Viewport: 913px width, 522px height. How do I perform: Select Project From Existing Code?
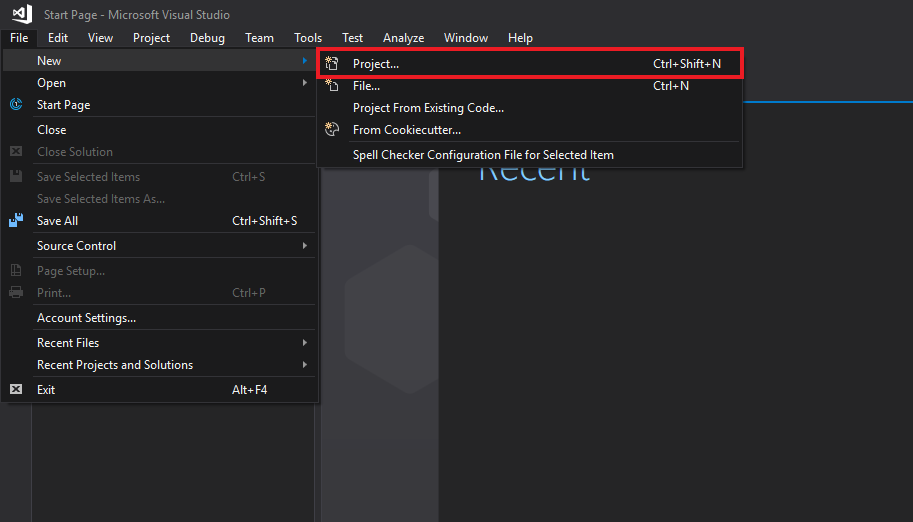pyautogui.click(x=428, y=108)
